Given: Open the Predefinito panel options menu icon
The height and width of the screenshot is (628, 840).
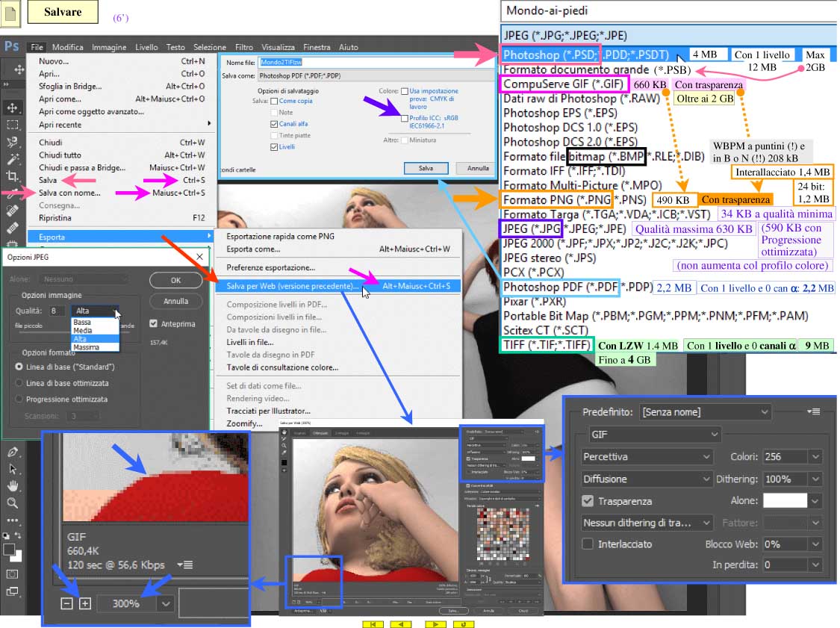Looking at the screenshot, I should [814, 411].
